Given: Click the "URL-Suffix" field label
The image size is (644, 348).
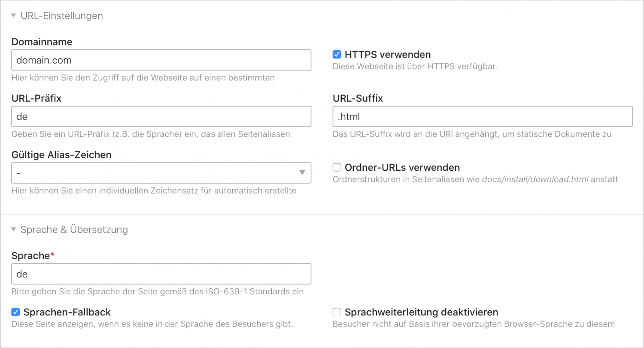Looking at the screenshot, I should [x=358, y=98].
